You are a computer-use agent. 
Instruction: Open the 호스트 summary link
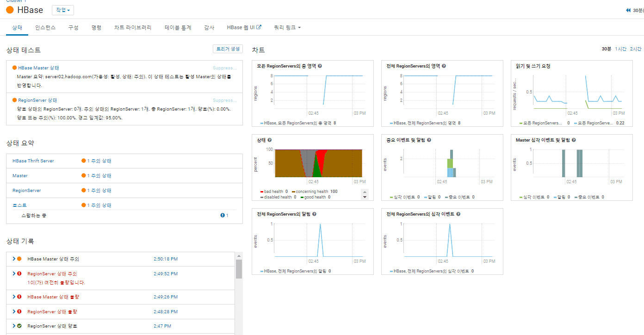pos(19,205)
